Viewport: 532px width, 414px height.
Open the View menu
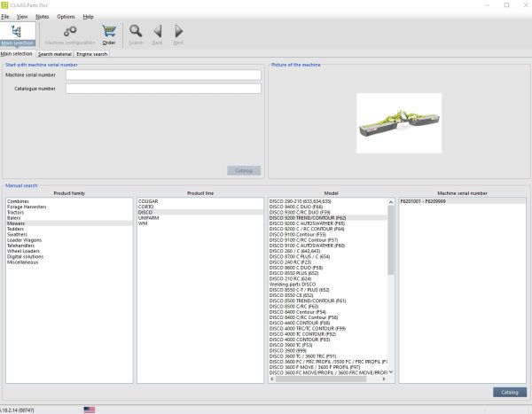point(22,16)
